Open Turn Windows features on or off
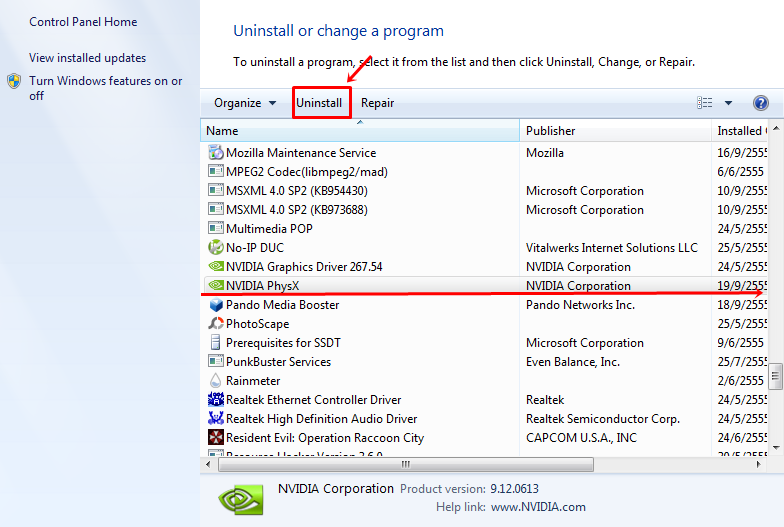Viewport: 784px width, 527px height. [106, 88]
